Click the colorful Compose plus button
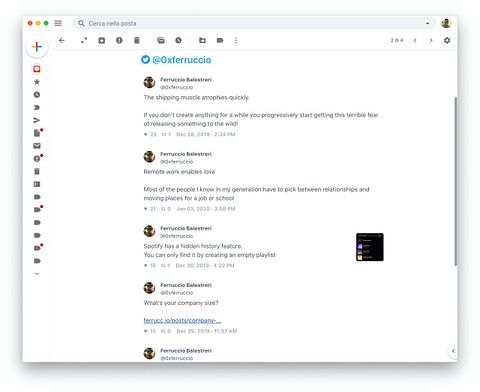The width and height of the screenshot is (480, 392). [37, 47]
